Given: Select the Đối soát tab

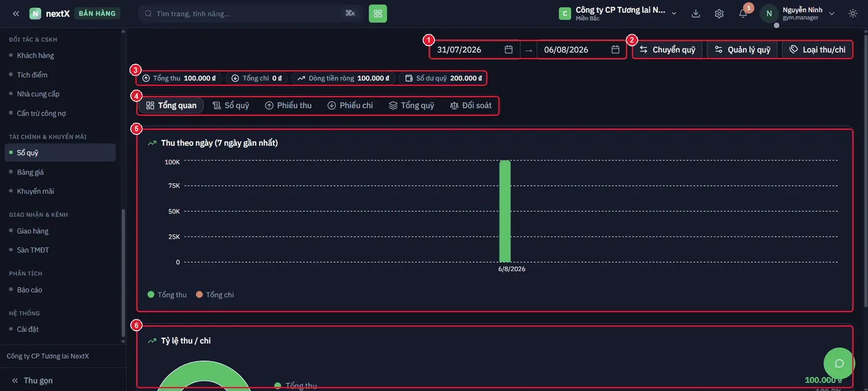Looking at the screenshot, I should 471,105.
